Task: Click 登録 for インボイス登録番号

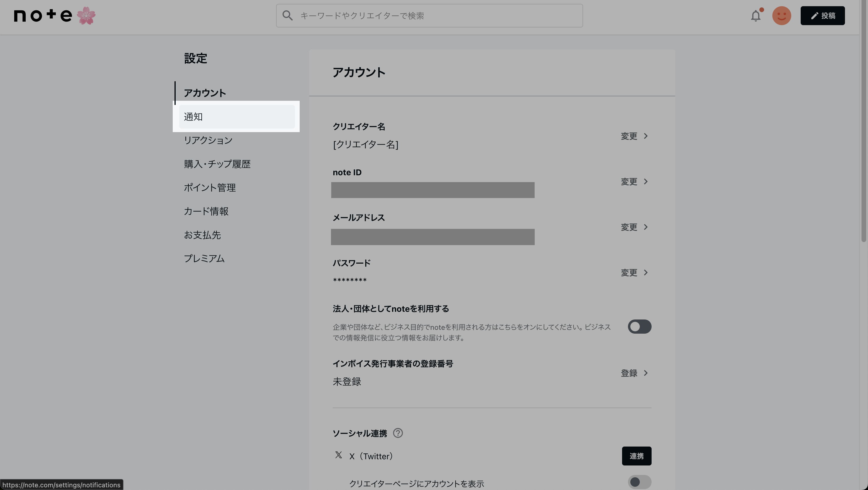Action: (634, 373)
